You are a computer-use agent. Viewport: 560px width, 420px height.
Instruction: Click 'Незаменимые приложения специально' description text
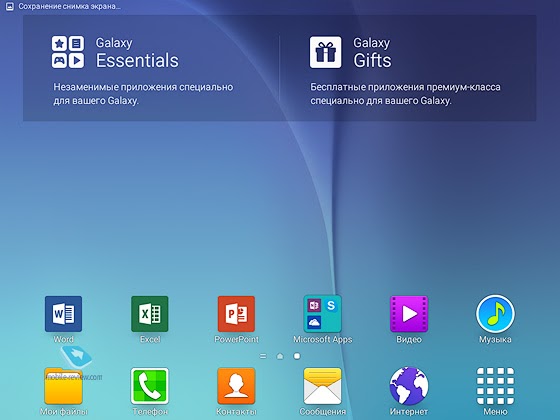(143, 87)
